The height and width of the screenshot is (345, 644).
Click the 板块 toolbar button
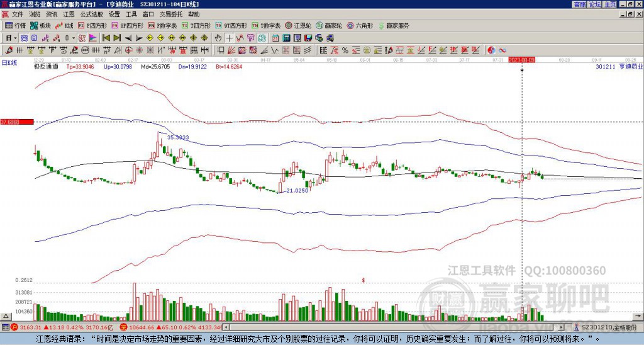pos(40,25)
